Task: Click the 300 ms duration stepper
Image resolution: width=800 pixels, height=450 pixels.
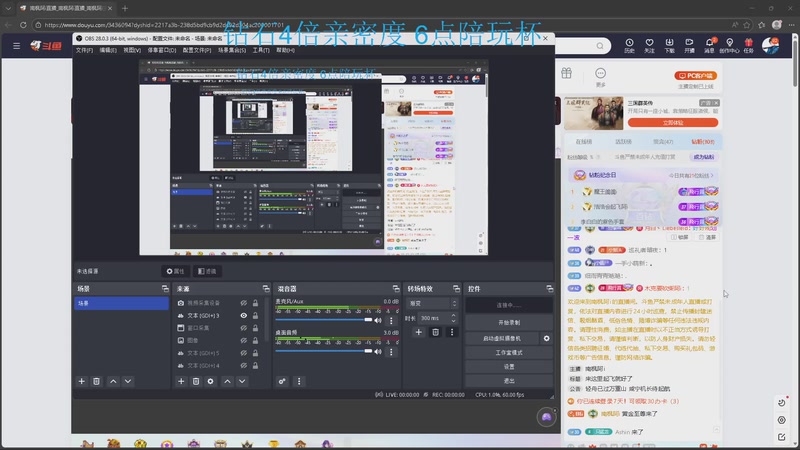Action: point(453,318)
